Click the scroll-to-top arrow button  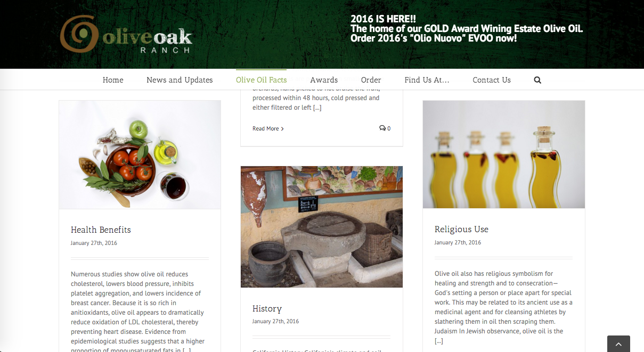(618, 344)
